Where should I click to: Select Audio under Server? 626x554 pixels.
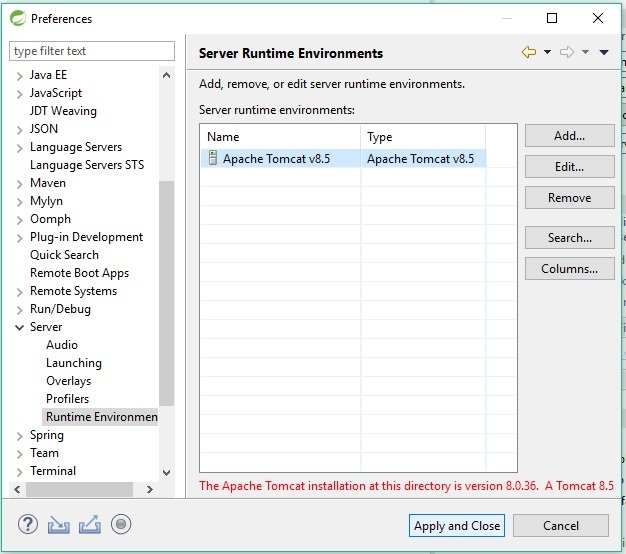click(x=62, y=344)
